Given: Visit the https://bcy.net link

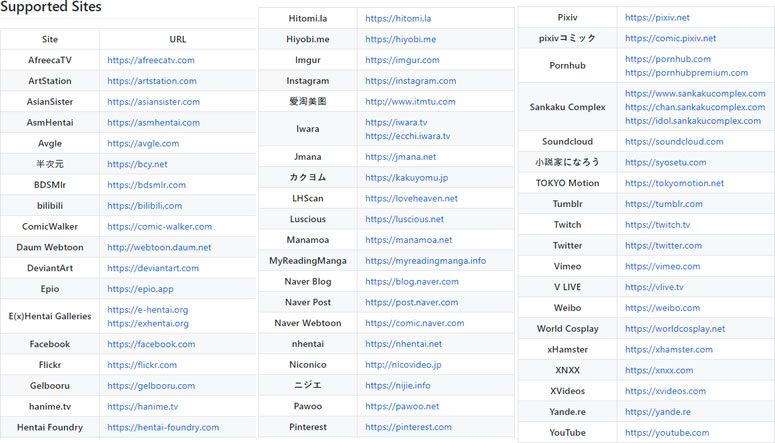Looking at the screenshot, I should [x=137, y=164].
